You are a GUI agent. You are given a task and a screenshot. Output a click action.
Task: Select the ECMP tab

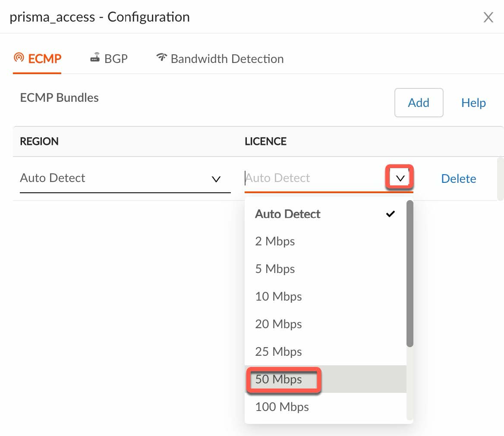tap(44, 59)
